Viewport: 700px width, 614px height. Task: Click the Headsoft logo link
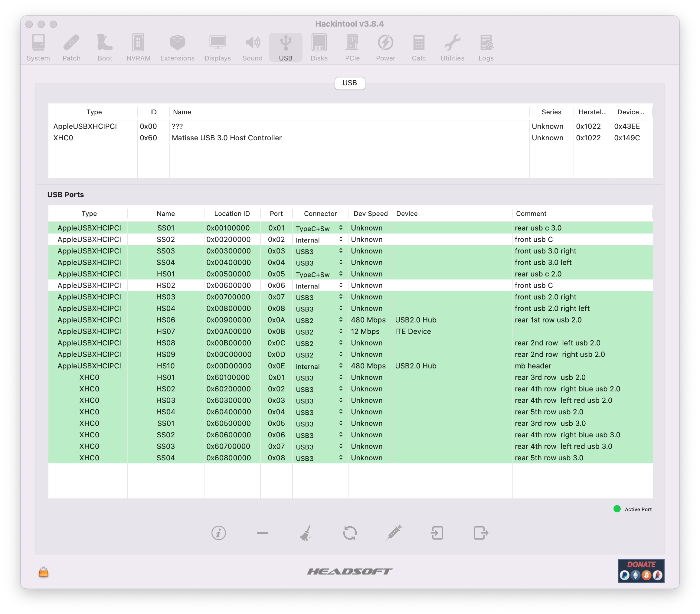[349, 571]
